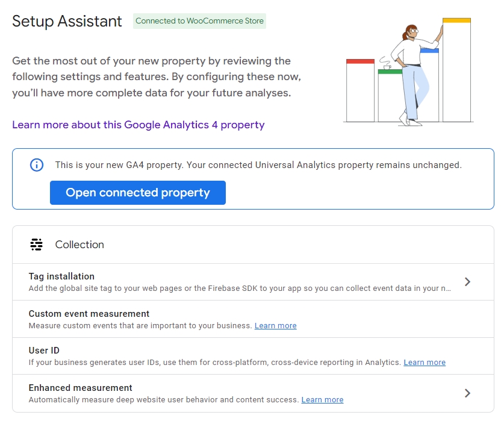Click the green bar top in the chart illustration
504x421 pixels.
pos(389,72)
